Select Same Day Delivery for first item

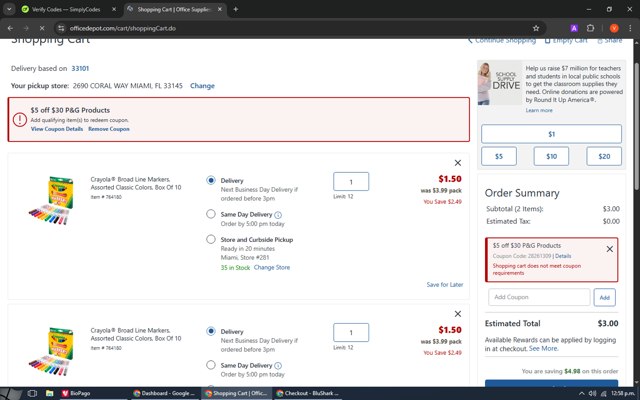click(211, 214)
